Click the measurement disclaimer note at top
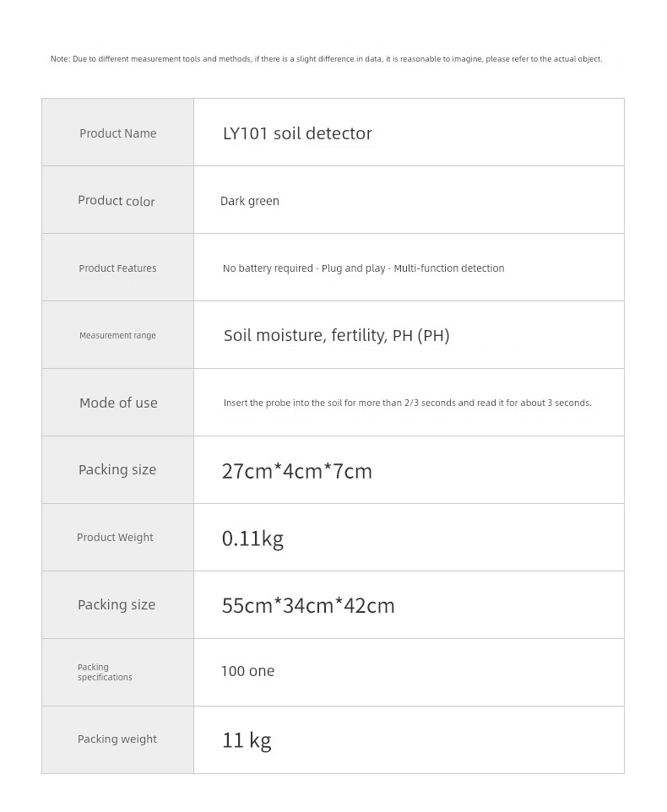This screenshot has height=812, width=667. (327, 59)
